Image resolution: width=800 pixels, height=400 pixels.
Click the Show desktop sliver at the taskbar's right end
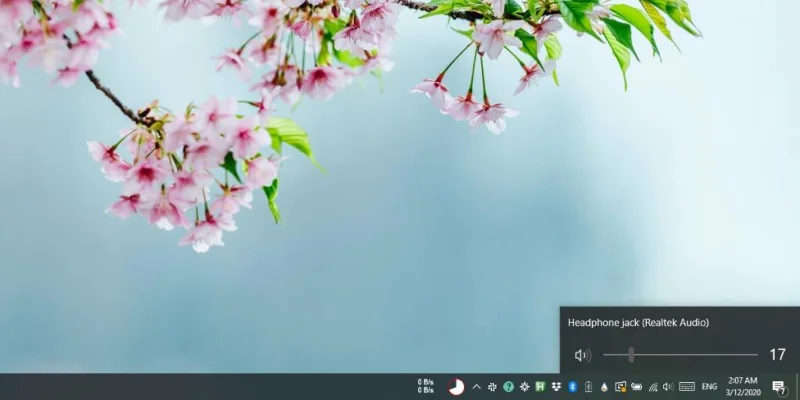click(x=797, y=387)
